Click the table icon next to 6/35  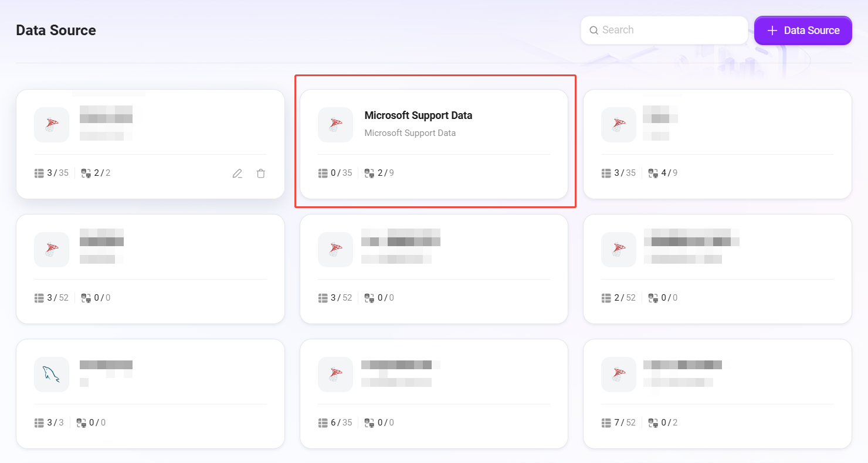(323, 423)
